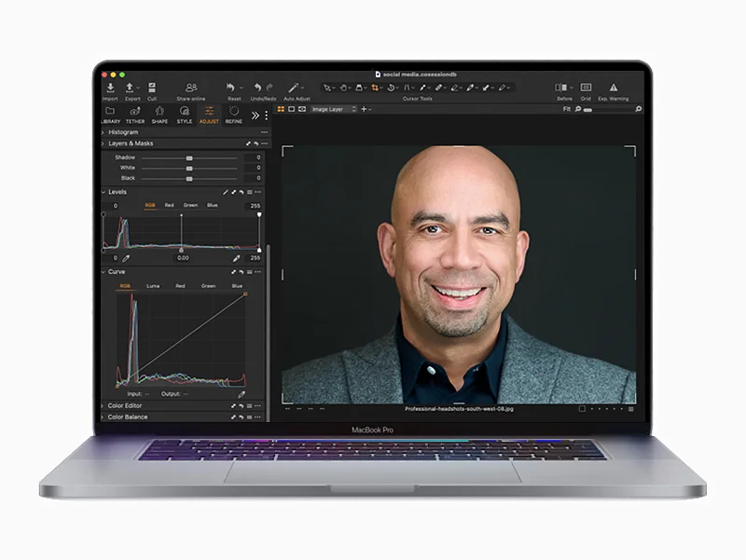Switch the Curve panel to Luma
This screenshot has height=560, width=746.
coord(153,286)
